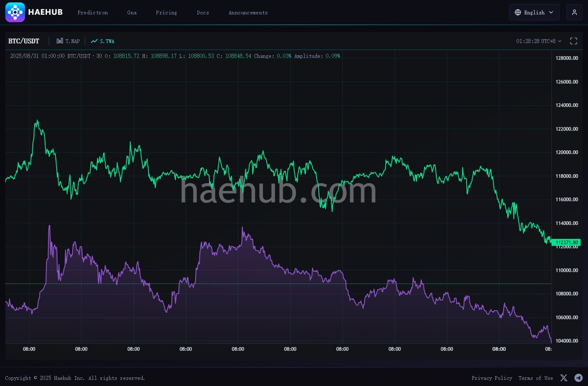
Task: Click the 116000.00 price axis label
Action: click(x=567, y=200)
